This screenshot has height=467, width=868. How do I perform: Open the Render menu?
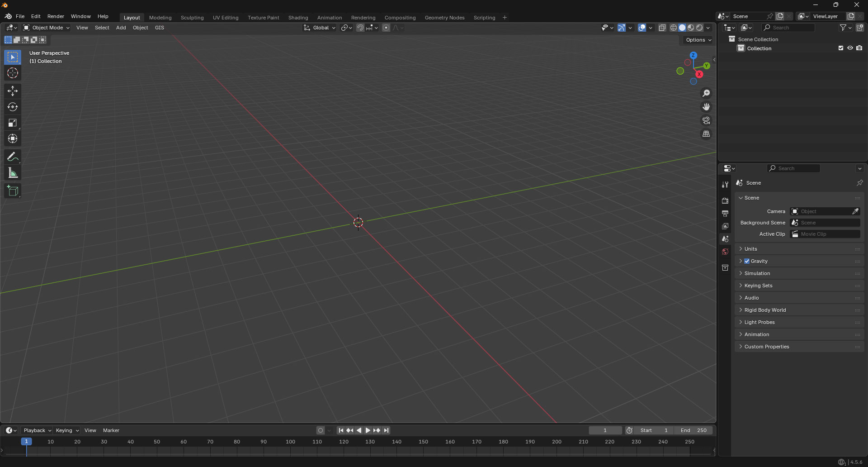[56, 16]
